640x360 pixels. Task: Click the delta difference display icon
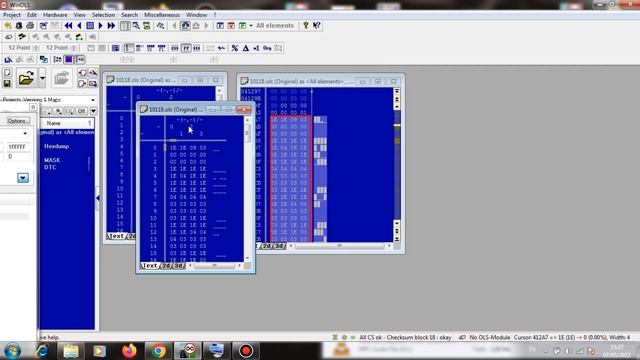[x=246, y=48]
